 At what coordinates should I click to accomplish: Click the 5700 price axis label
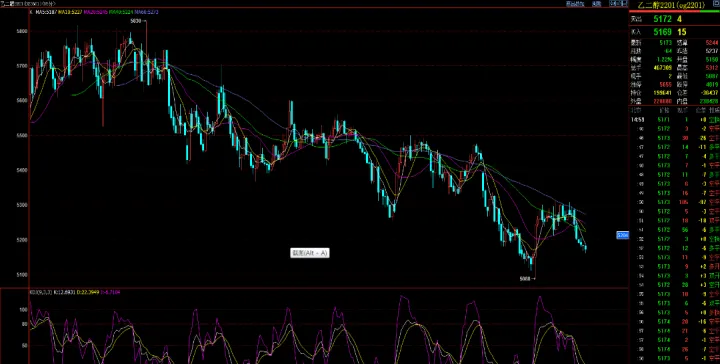coord(22,66)
